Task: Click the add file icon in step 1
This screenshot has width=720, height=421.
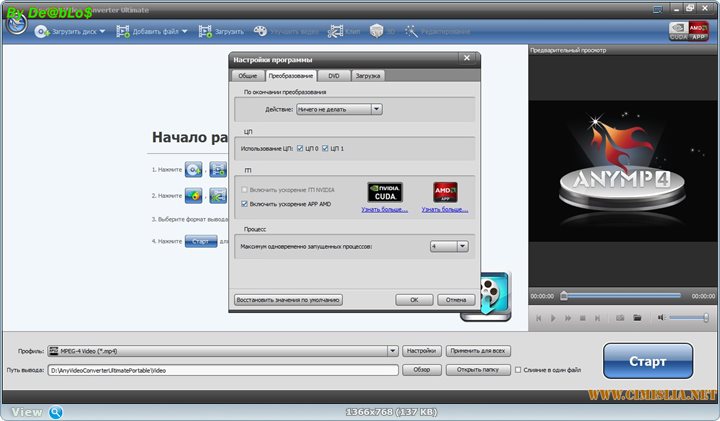Action: [218, 169]
